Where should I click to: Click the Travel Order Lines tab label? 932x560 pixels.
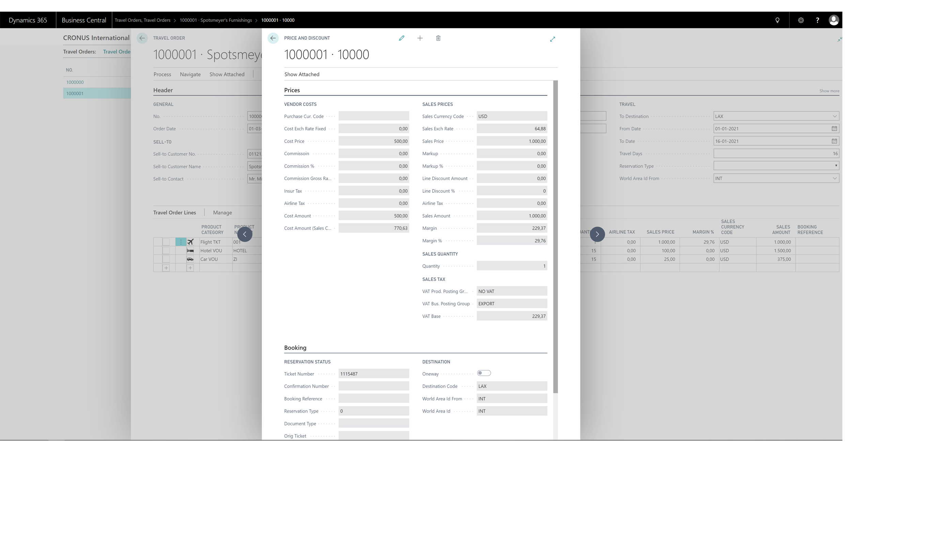pyautogui.click(x=174, y=212)
